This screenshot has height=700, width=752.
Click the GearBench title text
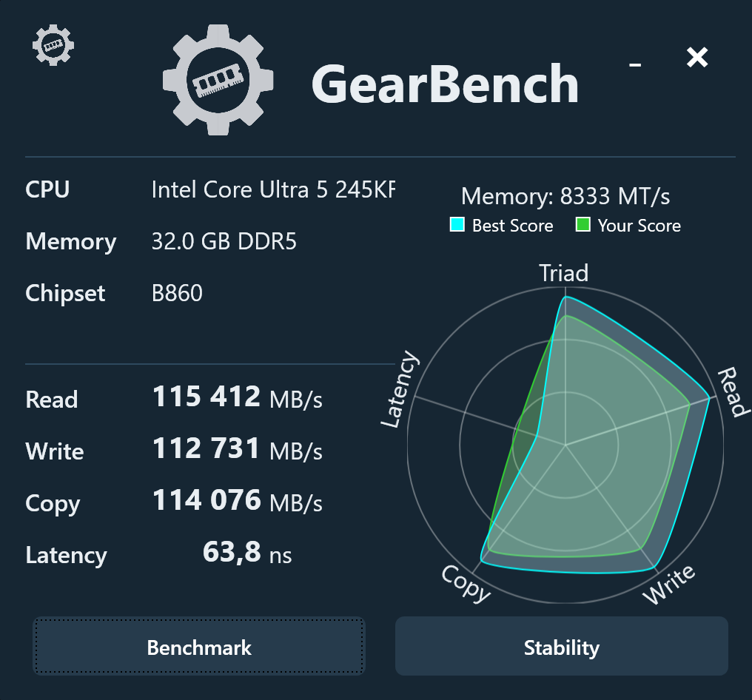[445, 83]
